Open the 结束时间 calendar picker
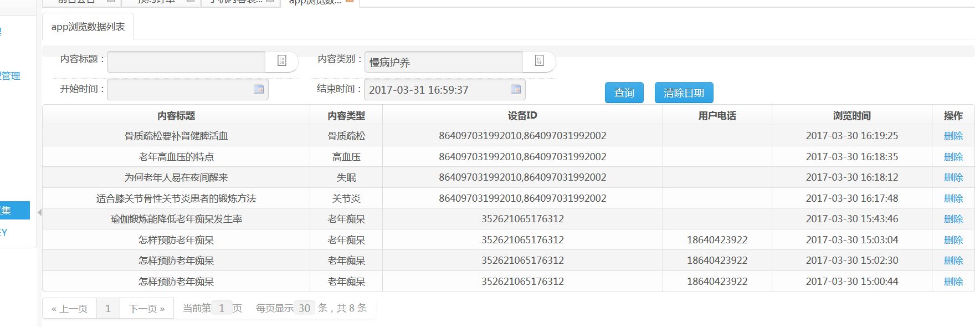Viewport: 980px width, 327px height. (516, 89)
